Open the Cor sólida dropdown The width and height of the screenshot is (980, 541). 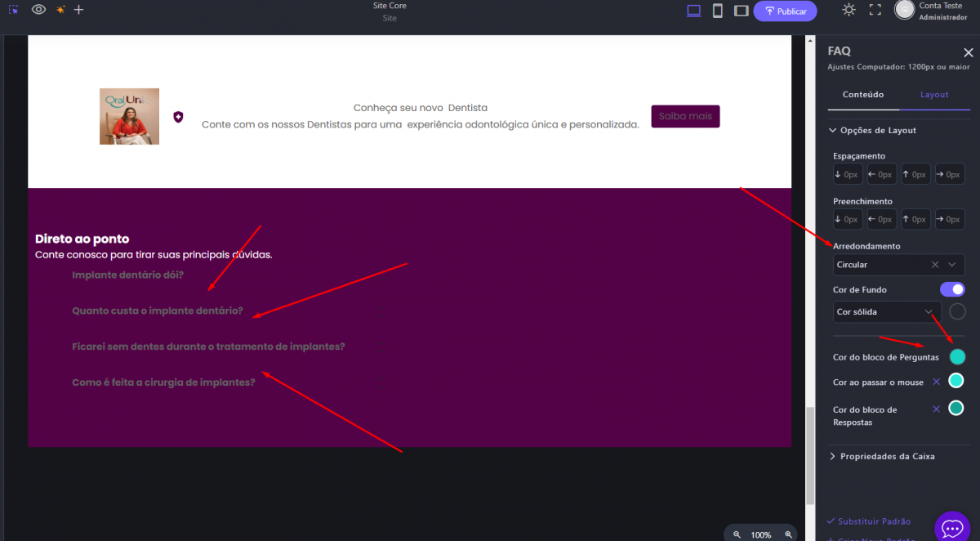click(x=929, y=312)
